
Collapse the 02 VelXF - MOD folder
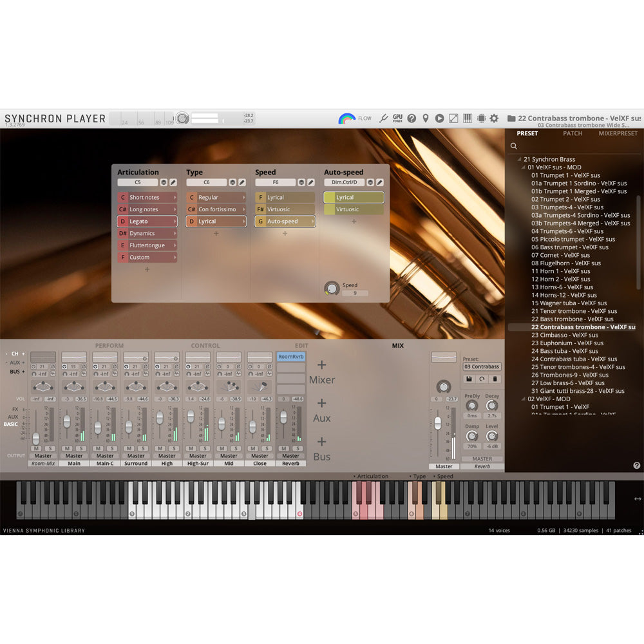(x=523, y=399)
